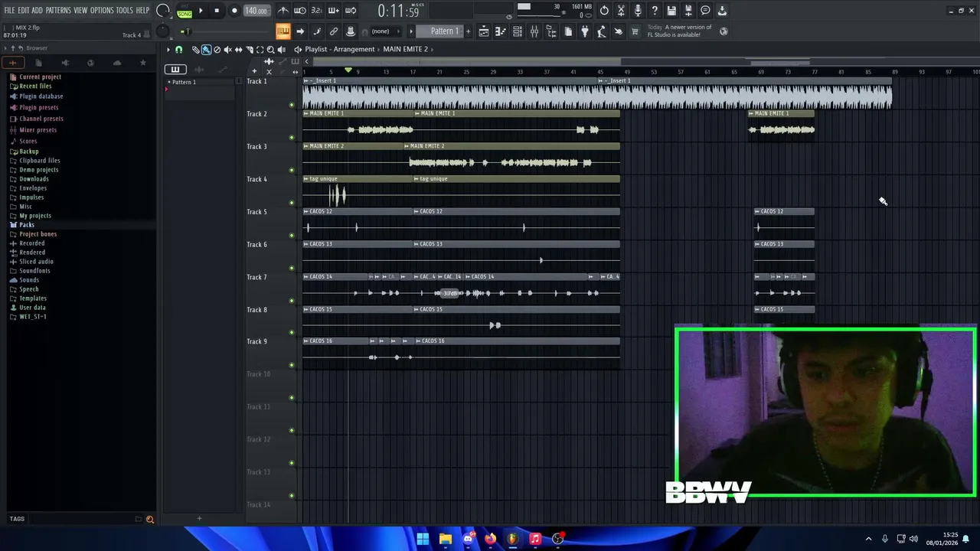Viewport: 980px width, 551px height.
Task: Click the 140.000 tempo field
Action: coord(256,11)
